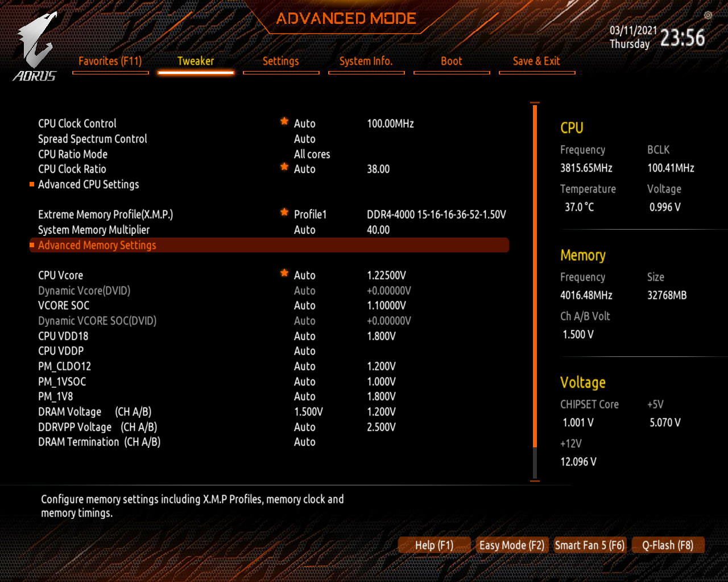
Task: Click the 23:56 clock display
Action: 682,38
